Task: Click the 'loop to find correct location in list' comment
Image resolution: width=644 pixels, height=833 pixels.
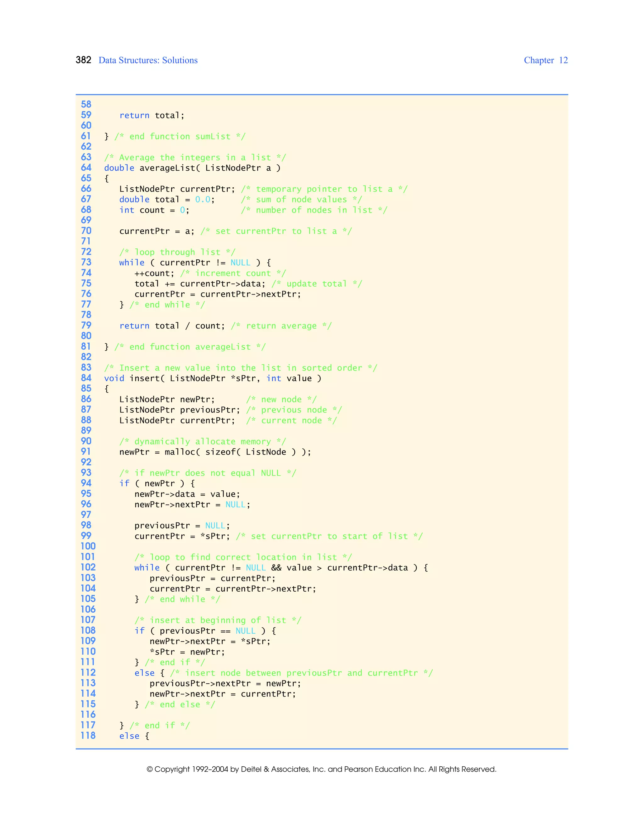Action: click(243, 557)
